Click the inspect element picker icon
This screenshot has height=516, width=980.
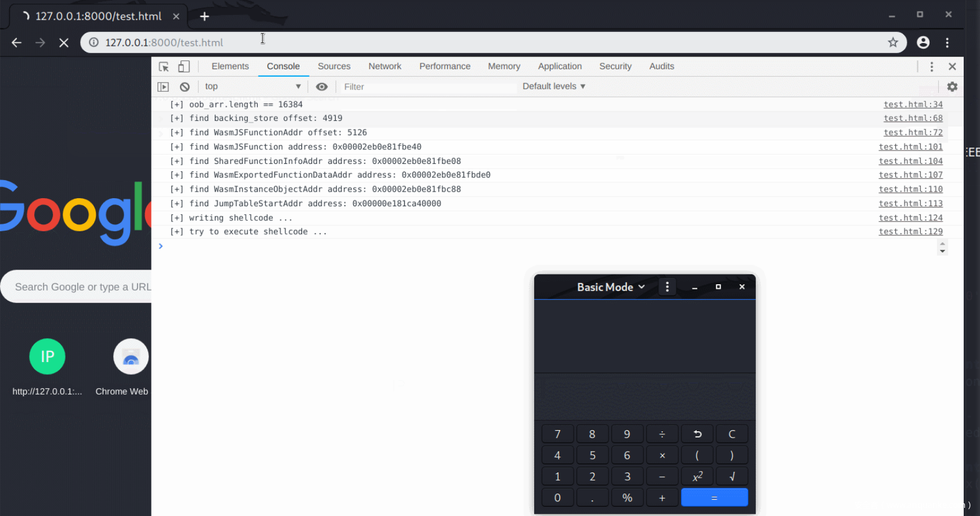pyautogui.click(x=164, y=67)
